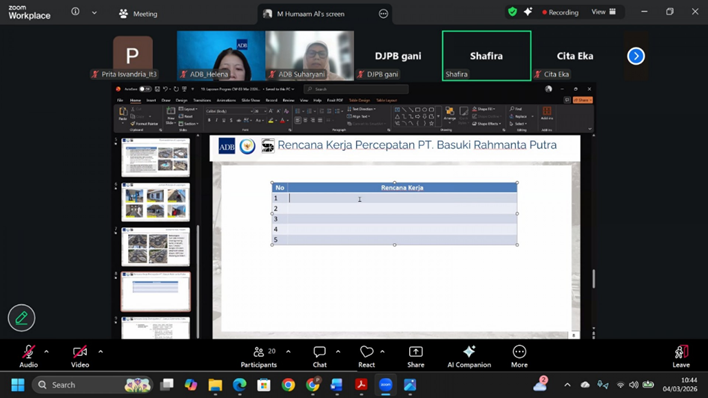Switch to the Design ribbon tab
The height and width of the screenshot is (398, 708).
[x=182, y=100]
